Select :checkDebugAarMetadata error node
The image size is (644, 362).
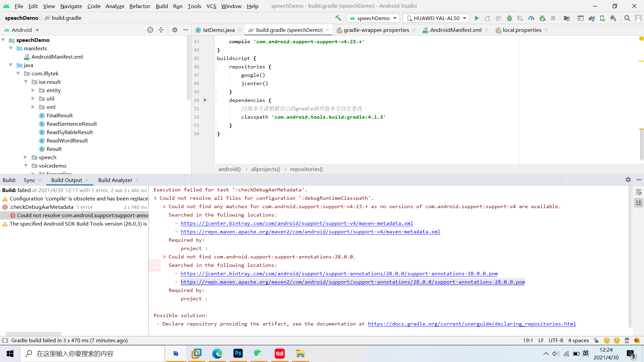point(41,207)
